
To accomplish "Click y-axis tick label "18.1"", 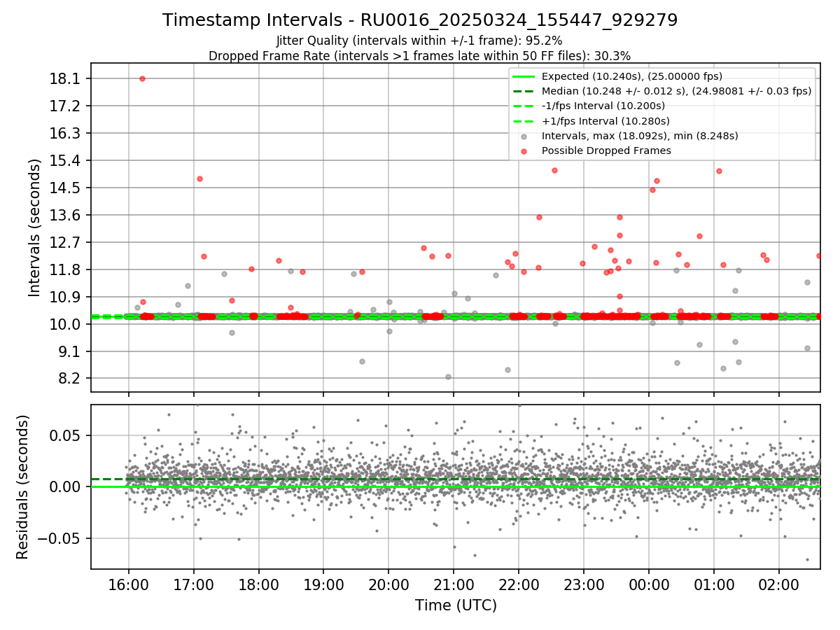I will click(x=64, y=78).
